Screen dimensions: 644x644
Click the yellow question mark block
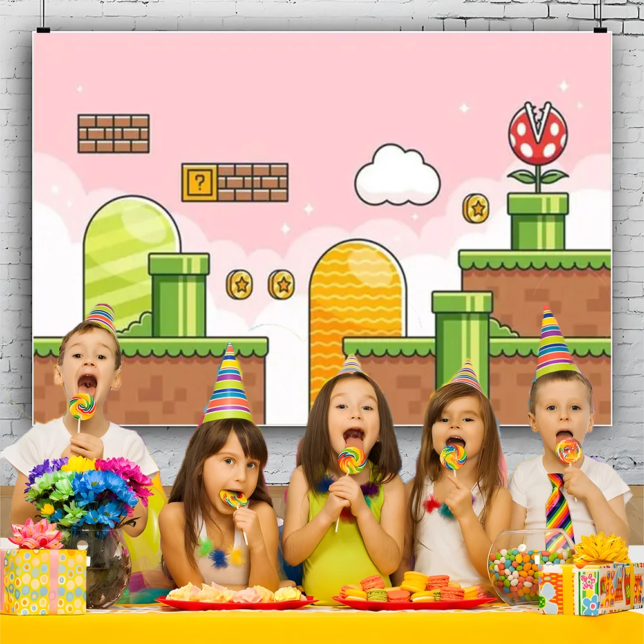pos(199,182)
